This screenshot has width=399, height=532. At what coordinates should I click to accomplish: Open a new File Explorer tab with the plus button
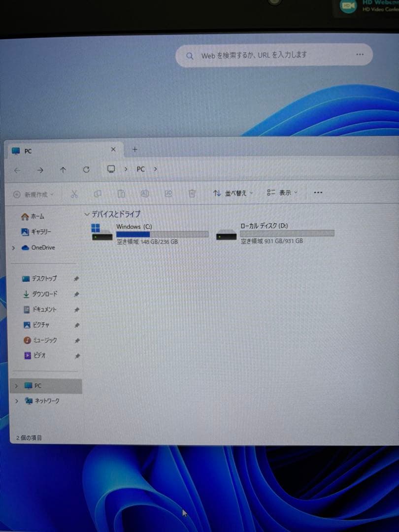tap(133, 149)
